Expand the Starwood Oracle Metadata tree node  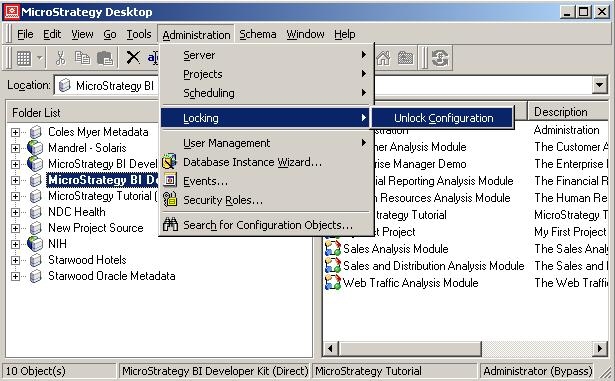15,276
